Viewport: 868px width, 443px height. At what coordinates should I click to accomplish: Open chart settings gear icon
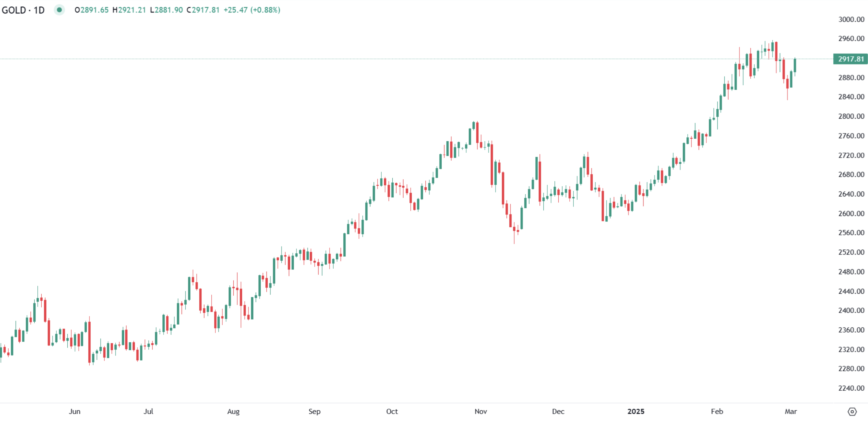pyautogui.click(x=852, y=411)
